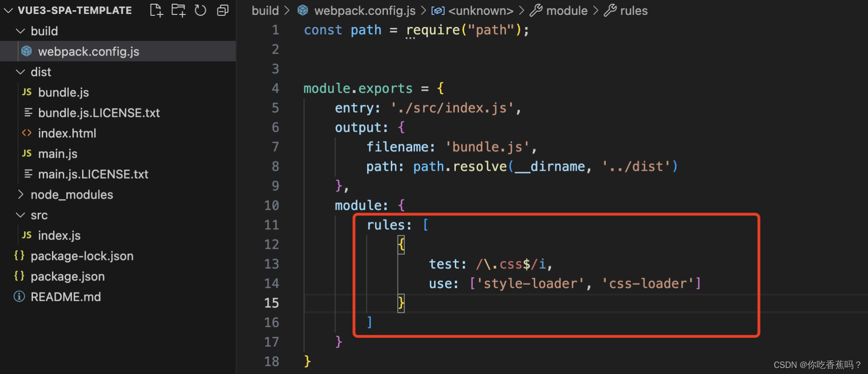
Task: Click the JS icon next to bundle.js
Action: [27, 92]
